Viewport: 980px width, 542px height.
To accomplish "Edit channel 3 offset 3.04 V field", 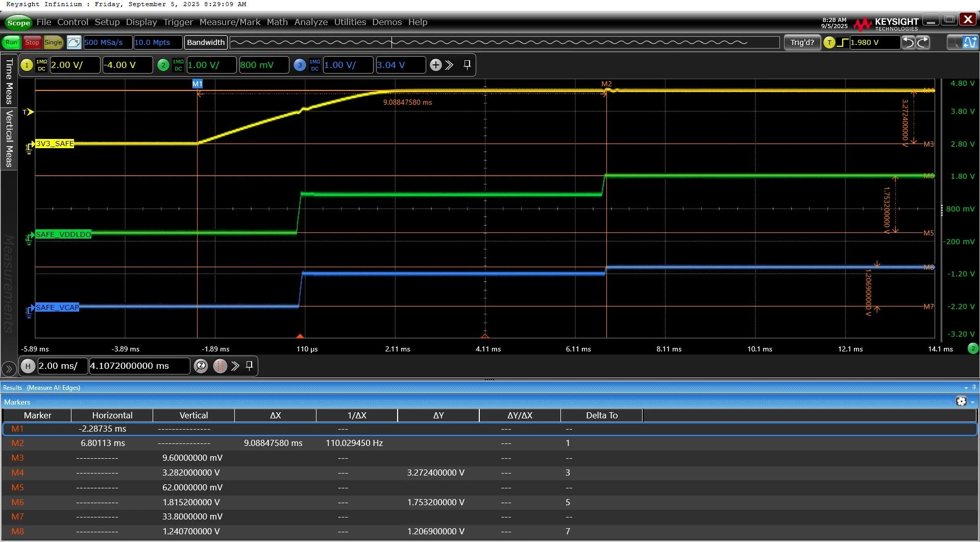I will 401,65.
